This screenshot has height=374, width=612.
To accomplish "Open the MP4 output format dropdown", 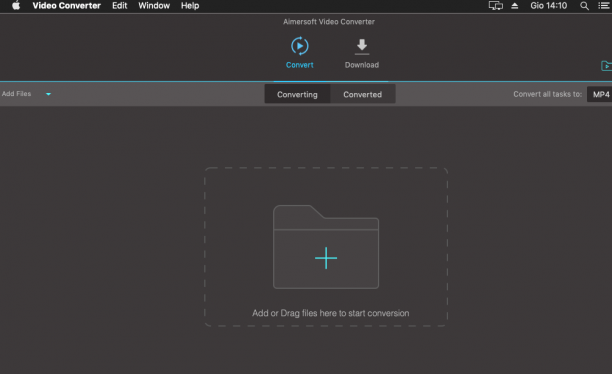I will [x=600, y=94].
